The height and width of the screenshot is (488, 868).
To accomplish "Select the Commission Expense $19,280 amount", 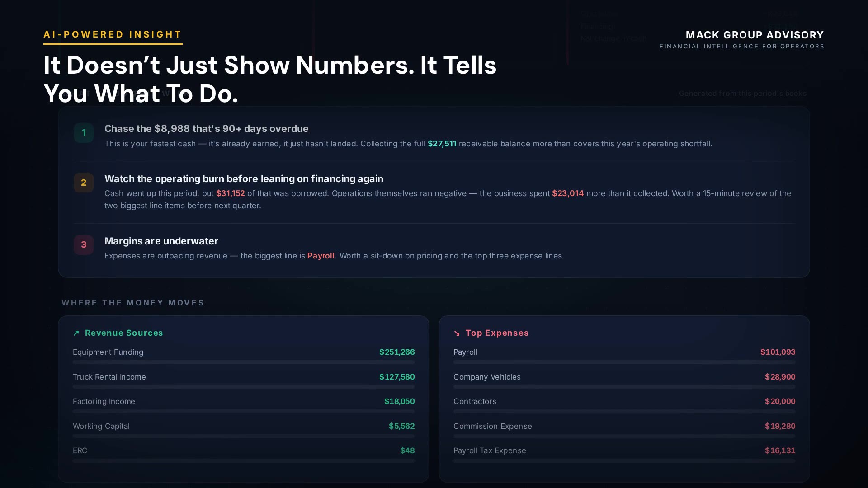I will point(780,426).
